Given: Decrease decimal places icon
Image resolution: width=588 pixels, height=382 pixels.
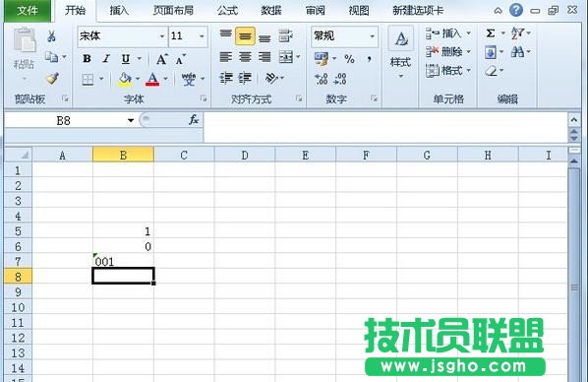Looking at the screenshot, I should 340,79.
